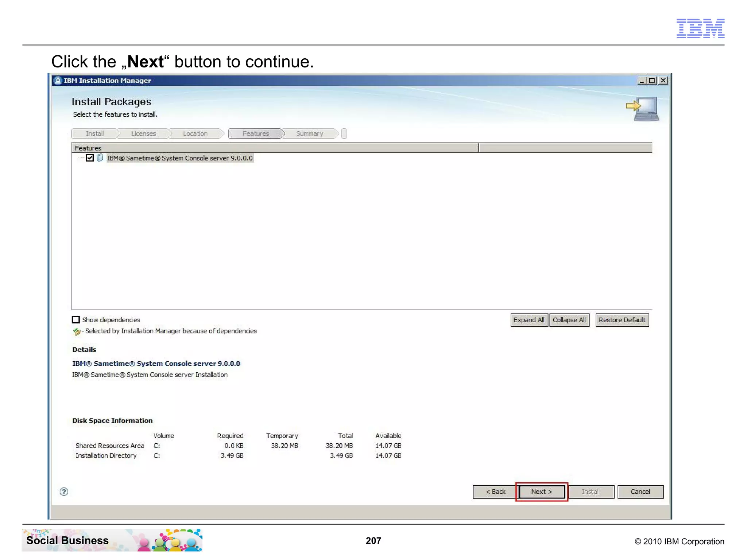
Task: Select IBM Sametime System Console server 9.0.0.0 row
Action: (x=180, y=158)
